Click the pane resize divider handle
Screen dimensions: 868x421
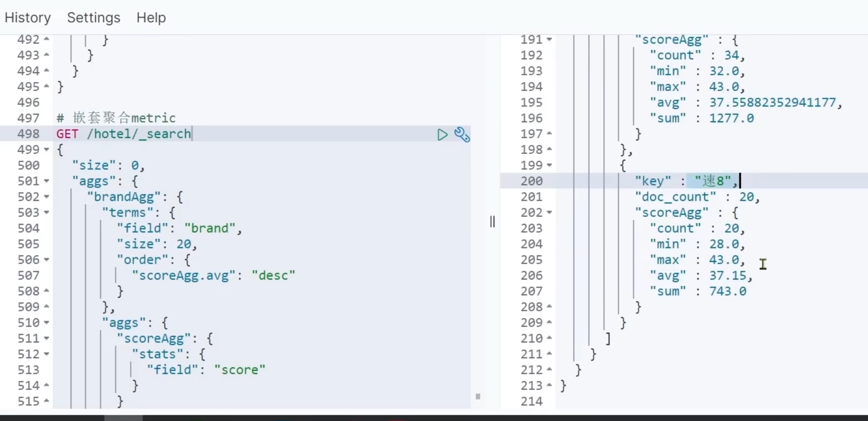[492, 222]
